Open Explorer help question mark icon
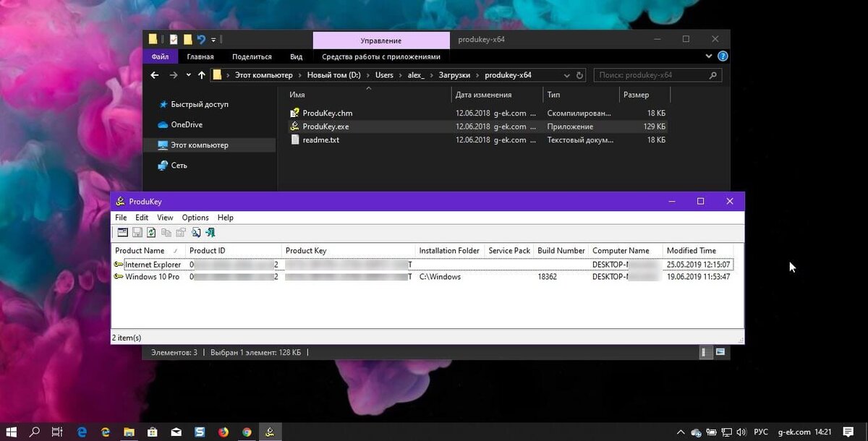The image size is (868, 441). point(722,56)
